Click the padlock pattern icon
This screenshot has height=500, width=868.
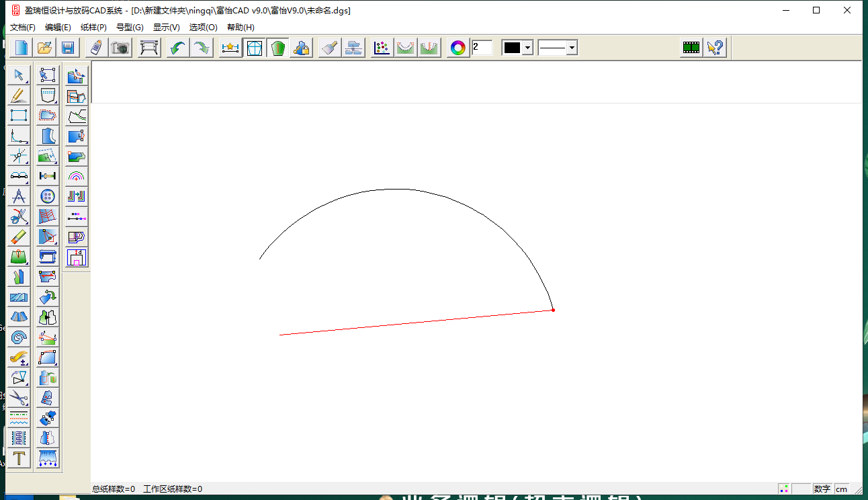pyautogui.click(x=301, y=48)
